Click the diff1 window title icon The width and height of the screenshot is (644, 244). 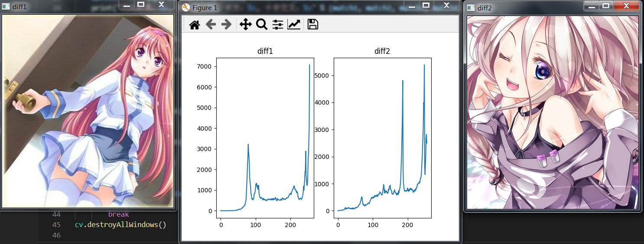[x=7, y=7]
